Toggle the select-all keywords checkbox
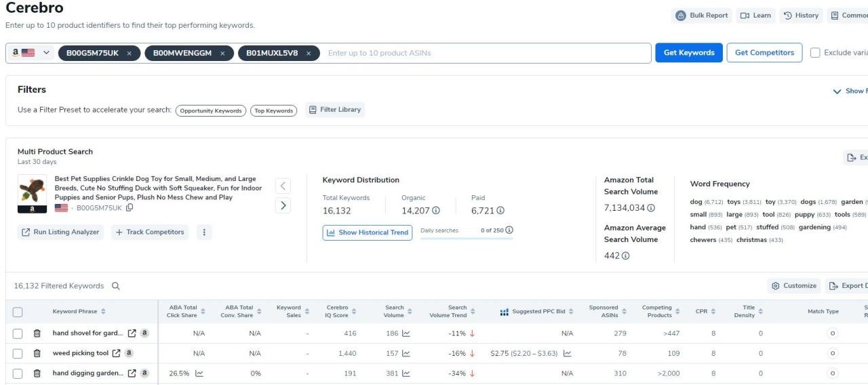868x385 pixels. point(18,312)
